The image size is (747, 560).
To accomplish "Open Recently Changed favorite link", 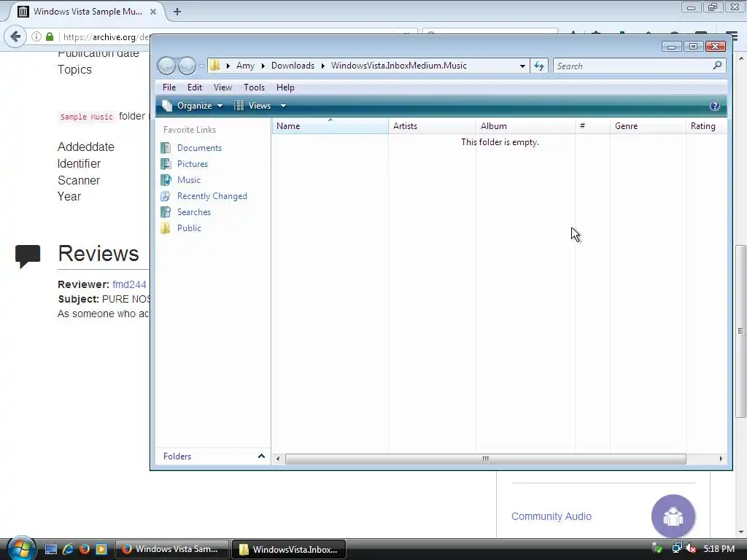I will pyautogui.click(x=212, y=196).
